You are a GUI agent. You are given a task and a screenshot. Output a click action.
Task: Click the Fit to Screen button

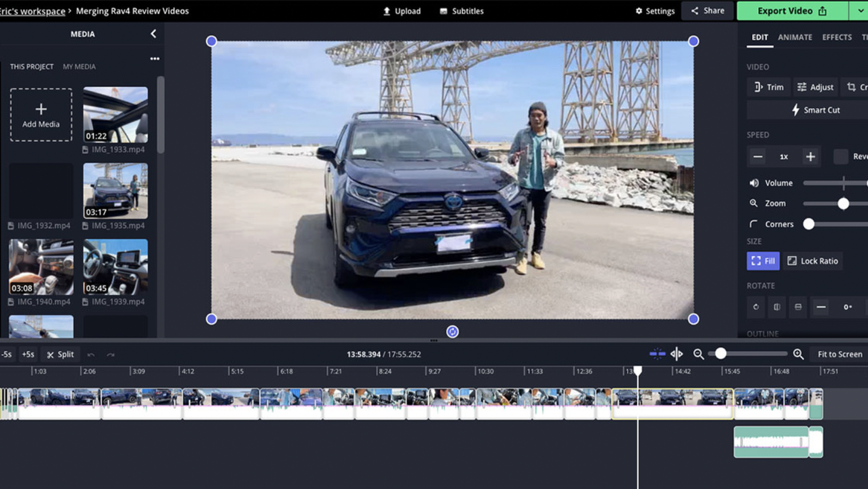(x=839, y=355)
